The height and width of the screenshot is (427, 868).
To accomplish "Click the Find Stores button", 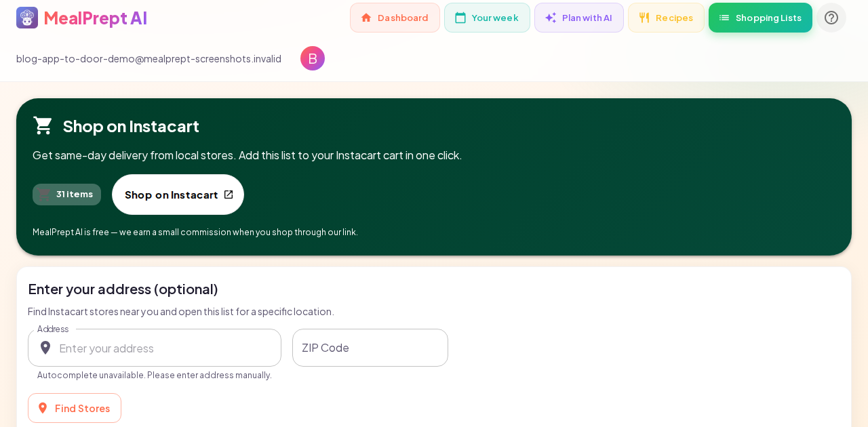I will (75, 408).
